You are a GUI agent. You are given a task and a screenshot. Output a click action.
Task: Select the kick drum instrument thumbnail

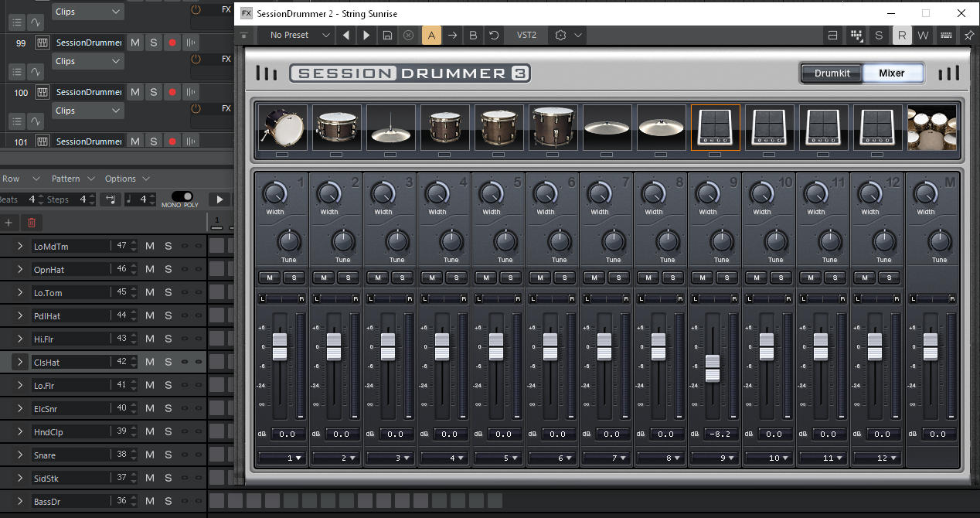coord(282,127)
